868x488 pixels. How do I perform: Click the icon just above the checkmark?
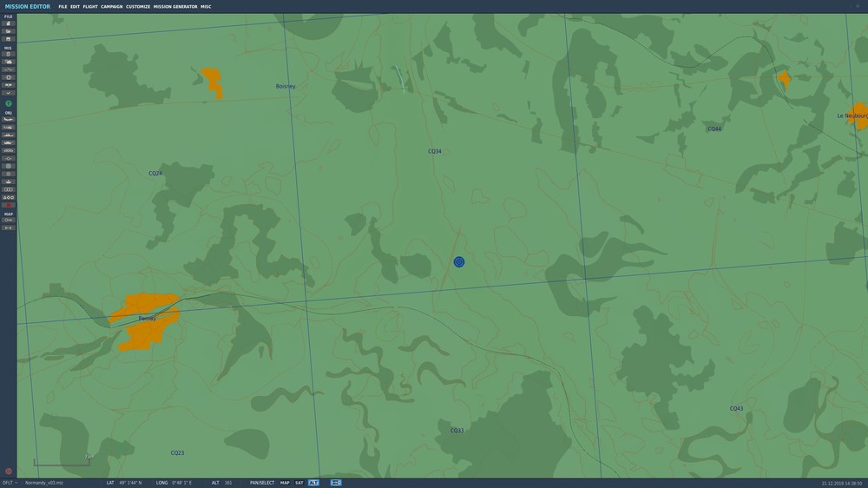[x=9, y=85]
